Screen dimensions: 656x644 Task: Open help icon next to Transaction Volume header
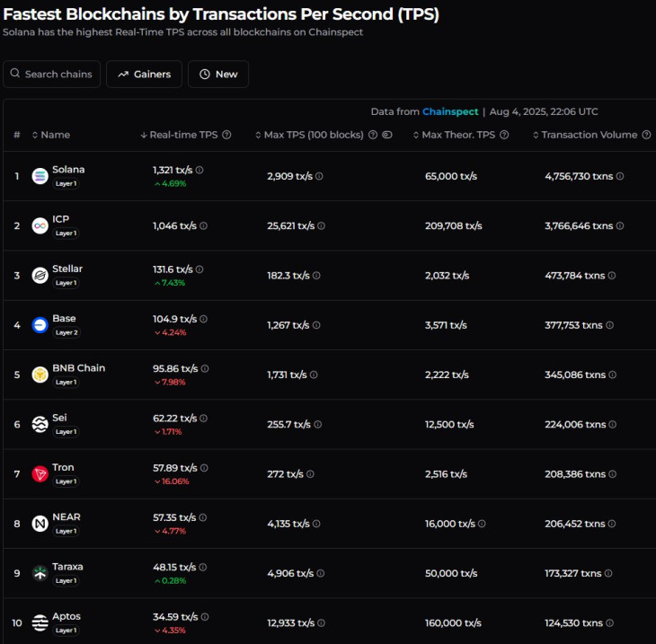(x=646, y=135)
